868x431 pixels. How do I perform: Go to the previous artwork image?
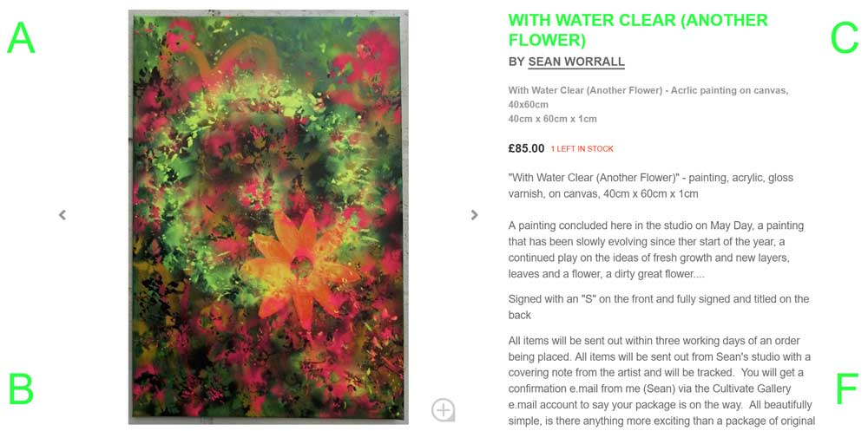62,215
